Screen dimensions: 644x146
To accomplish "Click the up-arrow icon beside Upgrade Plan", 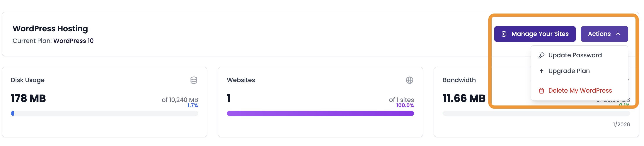I will point(542,71).
